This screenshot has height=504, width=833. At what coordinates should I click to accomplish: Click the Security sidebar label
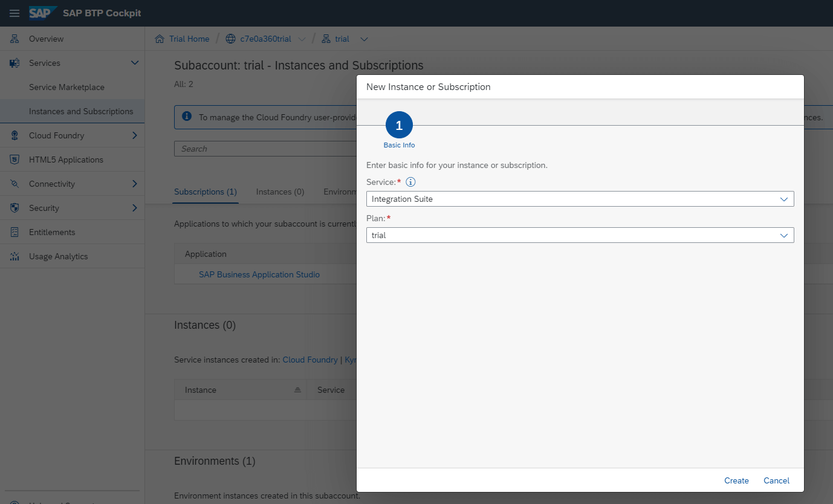point(44,208)
